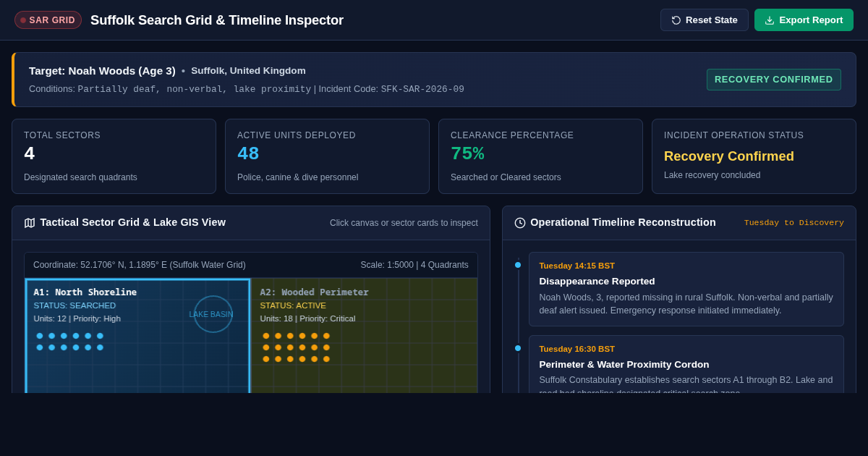Click the 'Scale: 1:5000 | 4 Quadrants' text
Screen dimensions: 868x456
click(x=414, y=265)
